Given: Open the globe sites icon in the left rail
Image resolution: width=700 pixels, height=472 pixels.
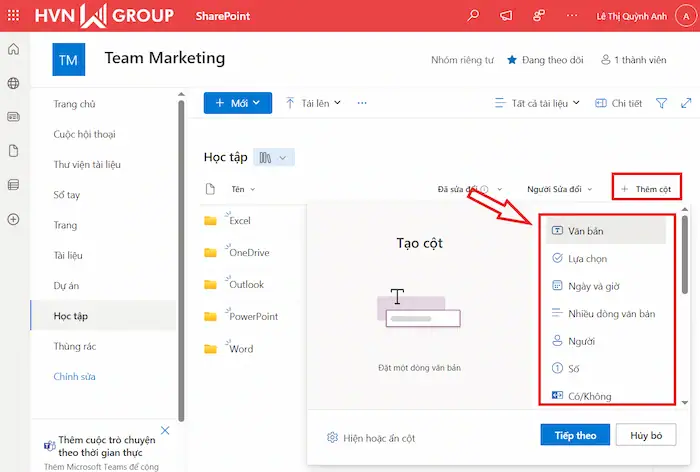Looking at the screenshot, I should (13, 83).
